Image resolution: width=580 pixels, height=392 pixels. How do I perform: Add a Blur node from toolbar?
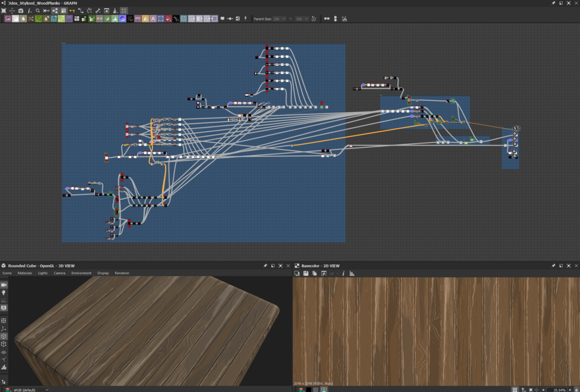tap(23, 18)
